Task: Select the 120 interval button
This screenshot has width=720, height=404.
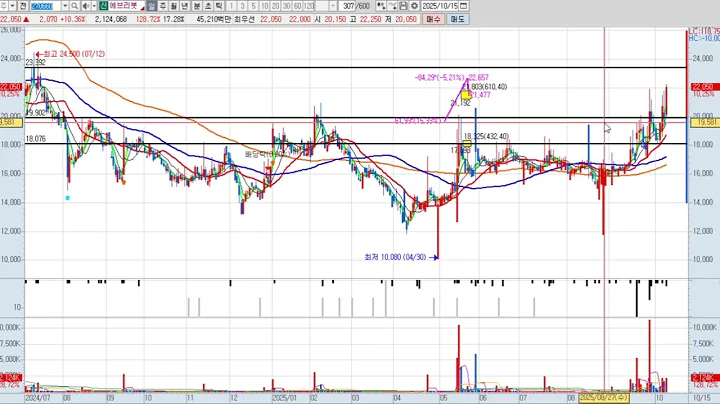Action: pos(309,6)
